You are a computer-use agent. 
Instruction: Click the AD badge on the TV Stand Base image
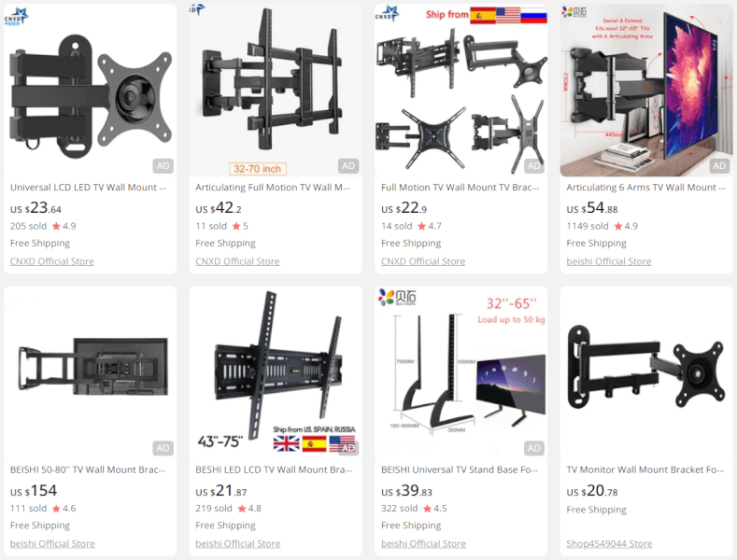pos(534,448)
